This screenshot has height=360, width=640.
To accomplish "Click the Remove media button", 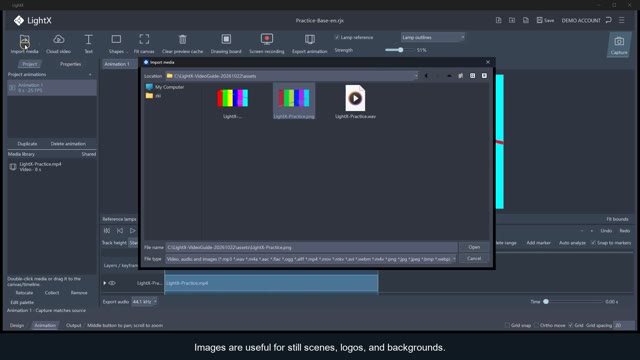I will pyautogui.click(x=79, y=293).
